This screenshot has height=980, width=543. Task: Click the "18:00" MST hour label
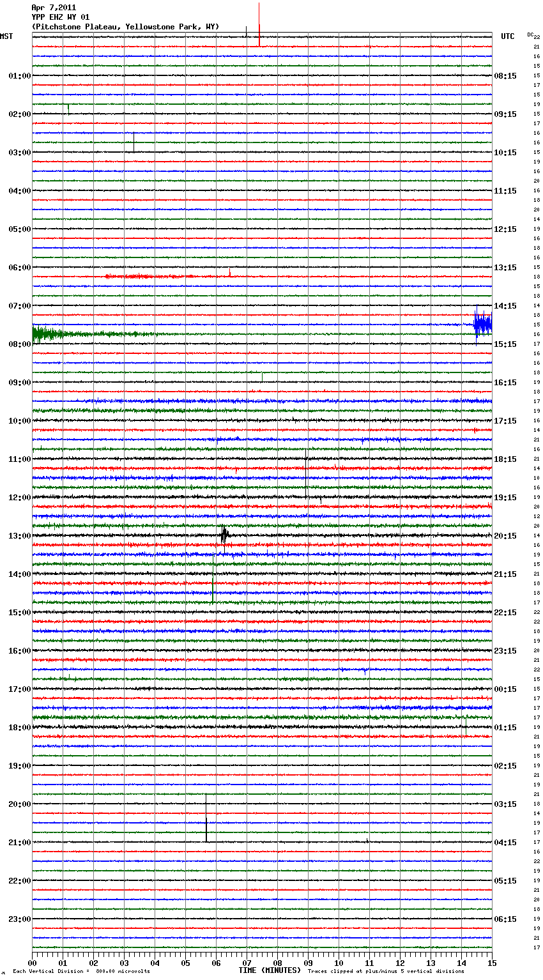(20, 728)
